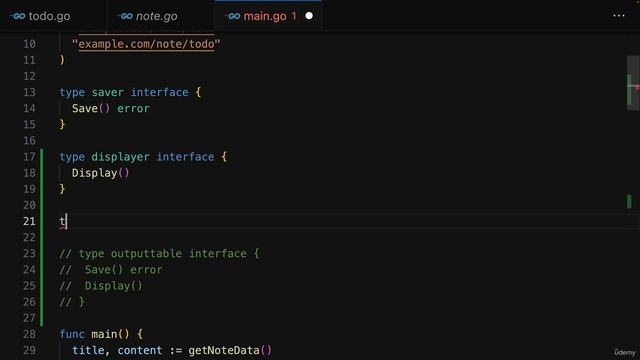640x360 pixels.
Task: Click the green change marker in the overview ruler
Action: point(629,201)
